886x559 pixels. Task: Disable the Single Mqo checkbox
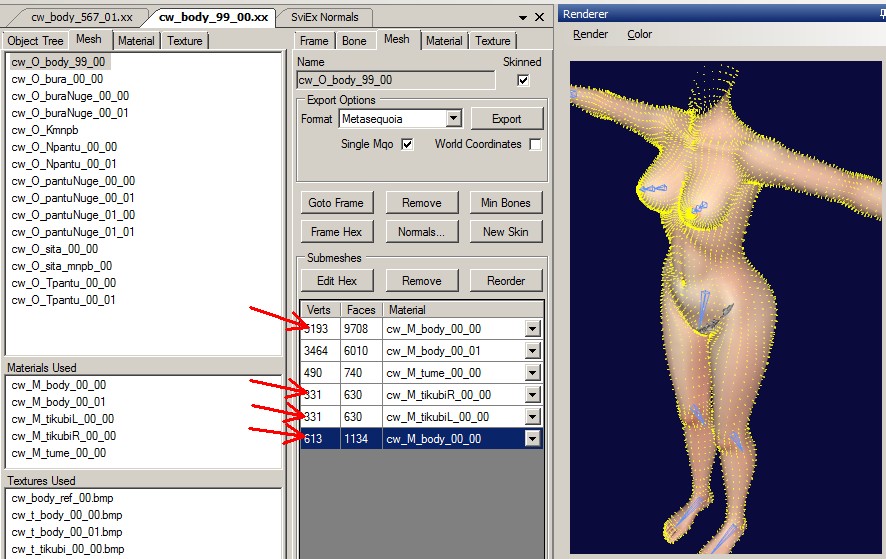(407, 144)
